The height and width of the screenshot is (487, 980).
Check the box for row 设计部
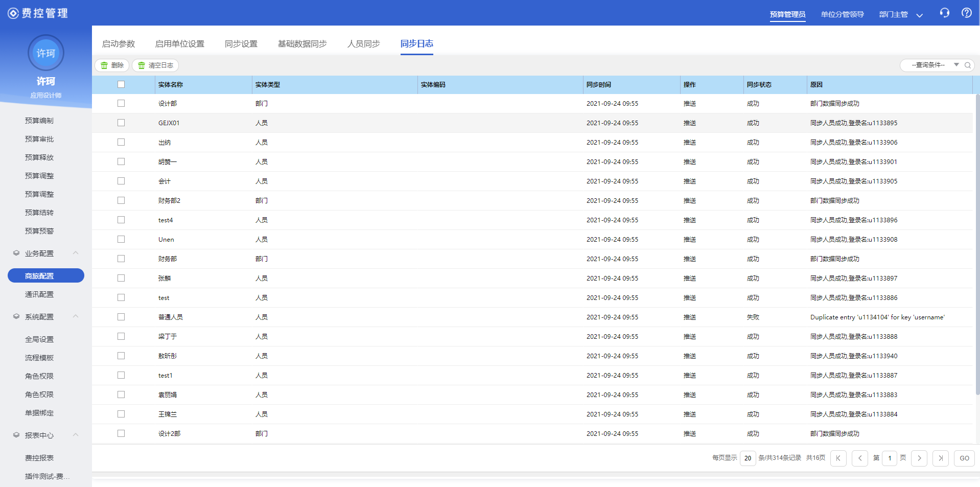coord(121,103)
